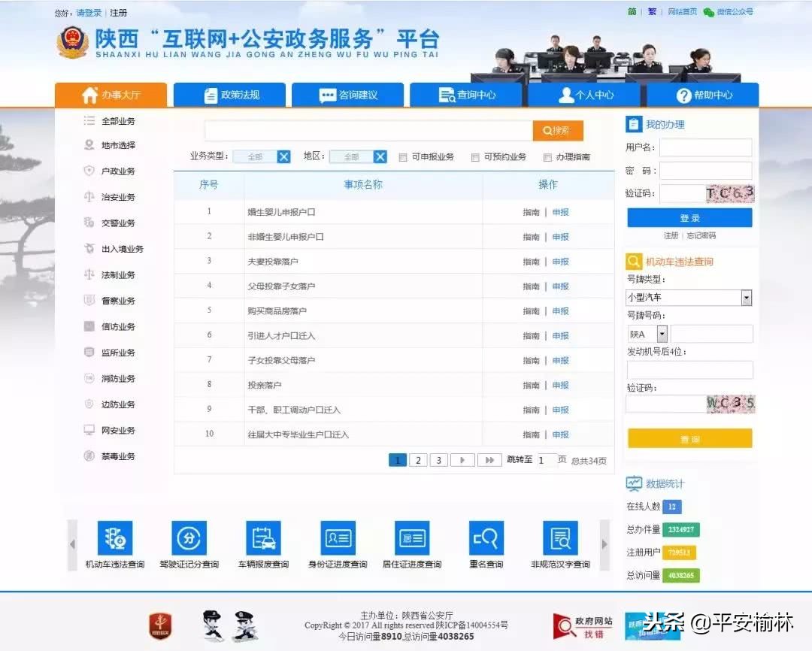Screen dimensions: 812x651
Task: Switch to traditional Chinese with 繁
Action: click(652, 11)
